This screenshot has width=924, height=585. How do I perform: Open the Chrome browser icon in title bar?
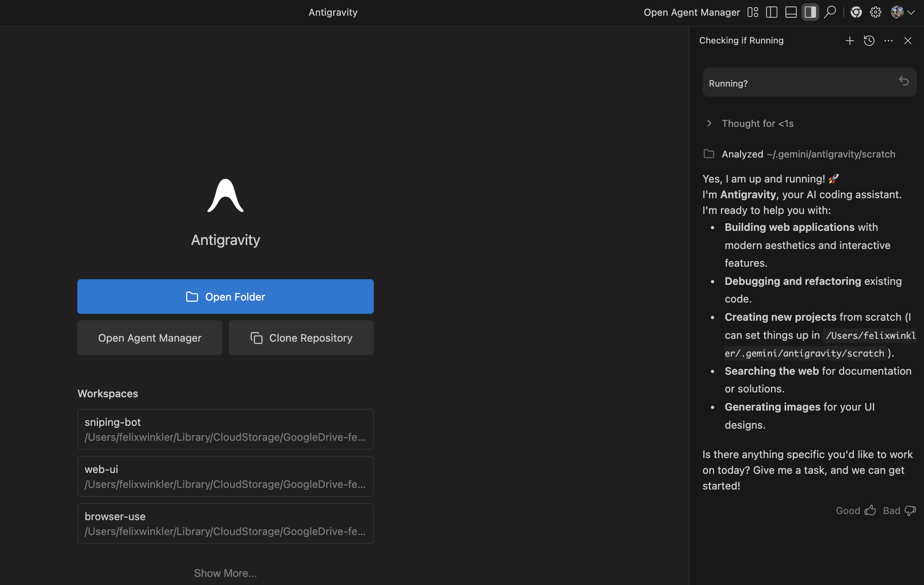(x=856, y=12)
